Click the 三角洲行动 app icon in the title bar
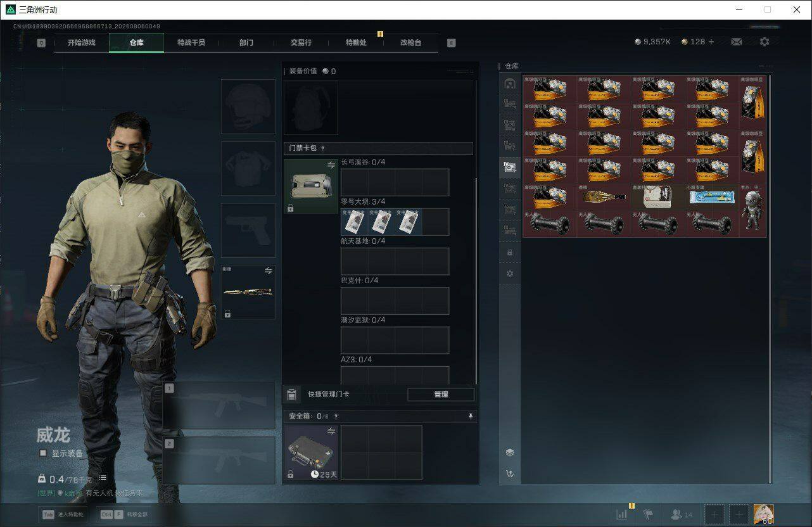 (11, 10)
